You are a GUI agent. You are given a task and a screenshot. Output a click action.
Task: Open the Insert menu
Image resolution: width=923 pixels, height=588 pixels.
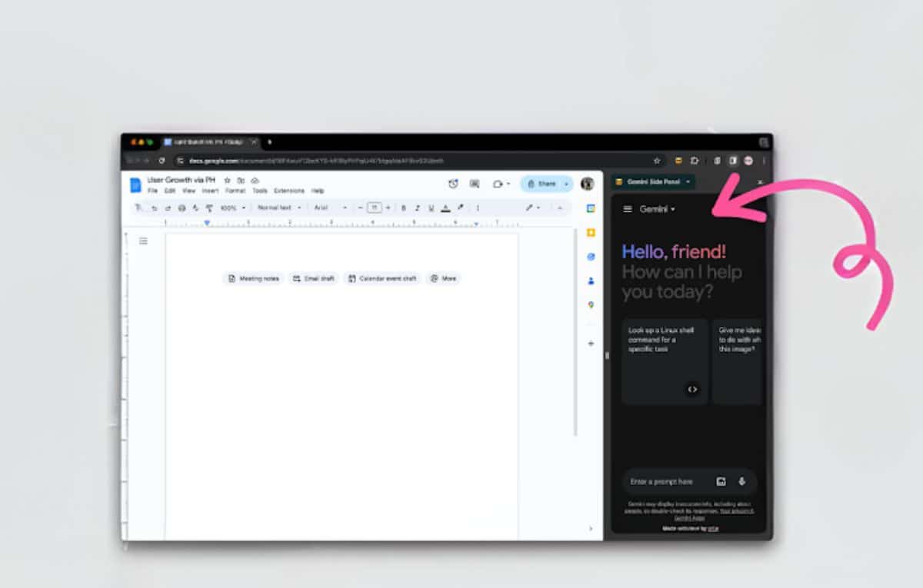click(x=210, y=191)
